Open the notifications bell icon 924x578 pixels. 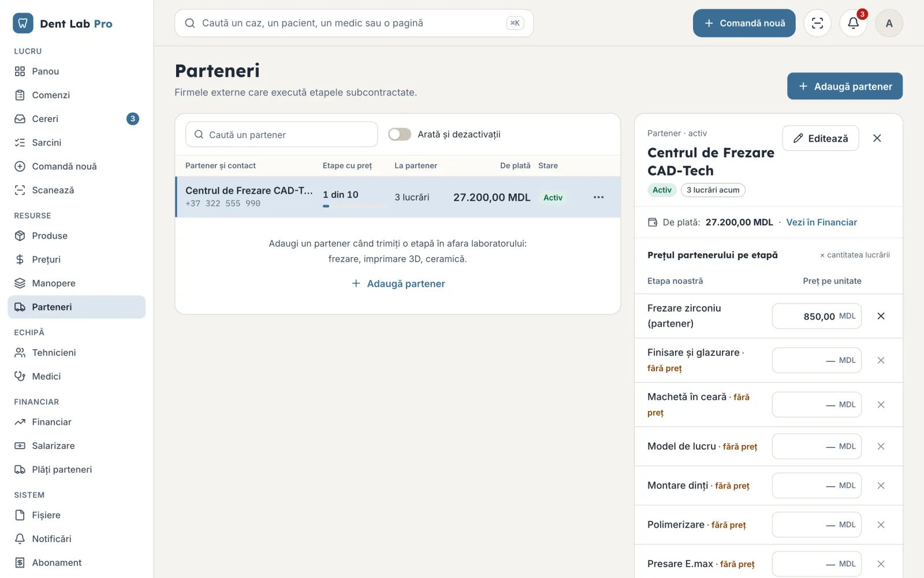tap(853, 23)
